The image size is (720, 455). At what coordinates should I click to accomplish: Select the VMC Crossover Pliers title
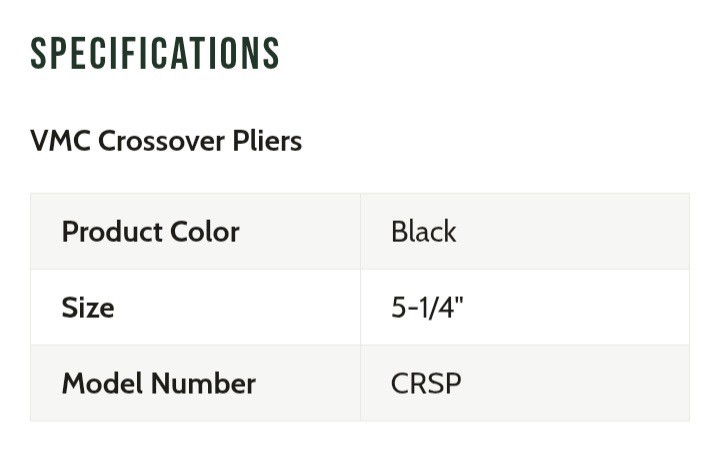click(166, 140)
